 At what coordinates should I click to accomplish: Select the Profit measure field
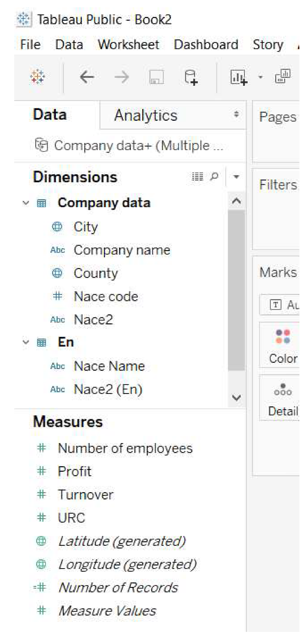pyautogui.click(x=75, y=471)
